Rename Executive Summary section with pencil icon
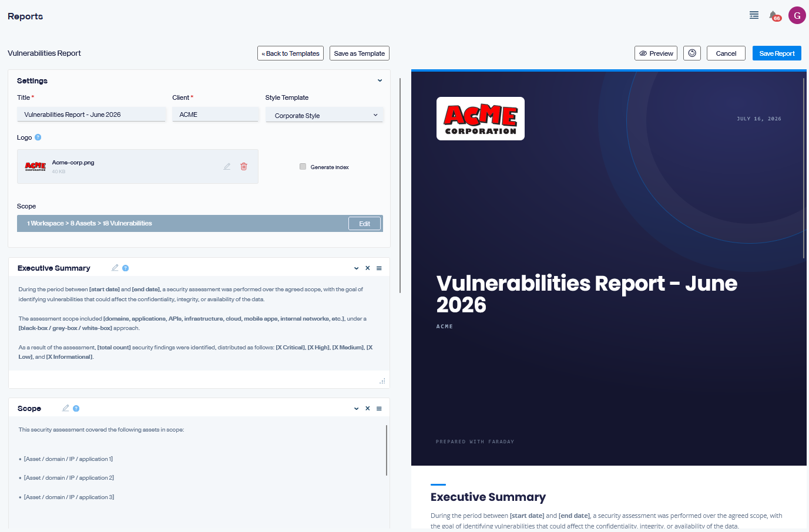 [x=115, y=268]
